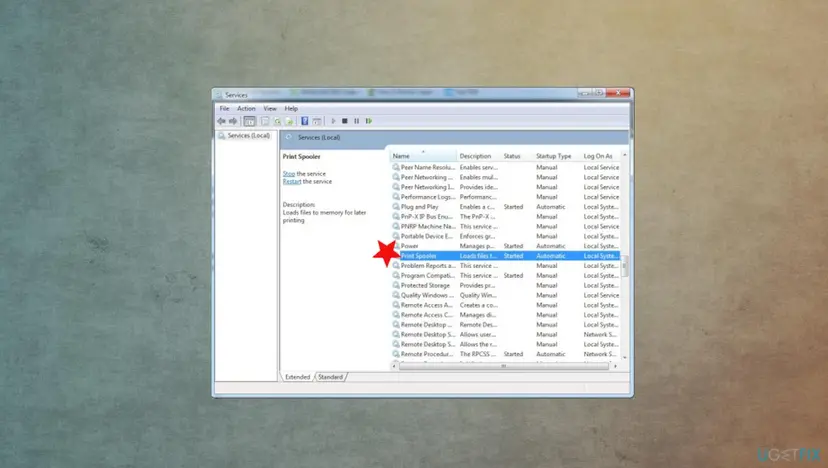Sort by the Startup Type column header

[557, 156]
